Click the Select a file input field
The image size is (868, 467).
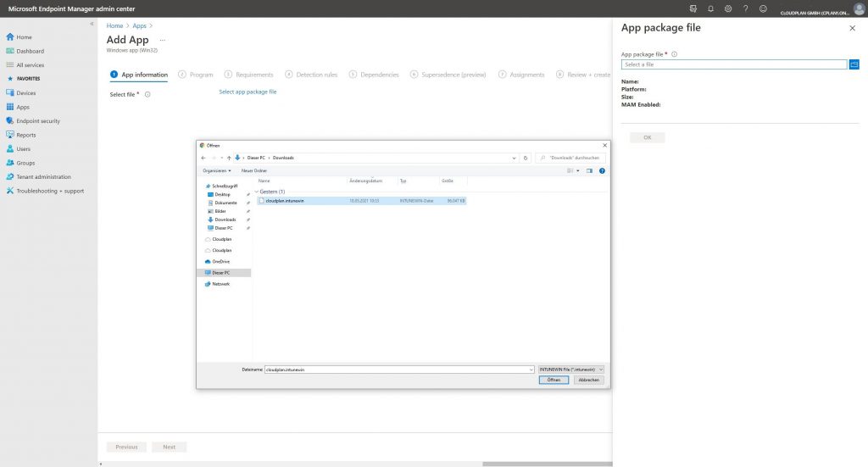(x=734, y=64)
